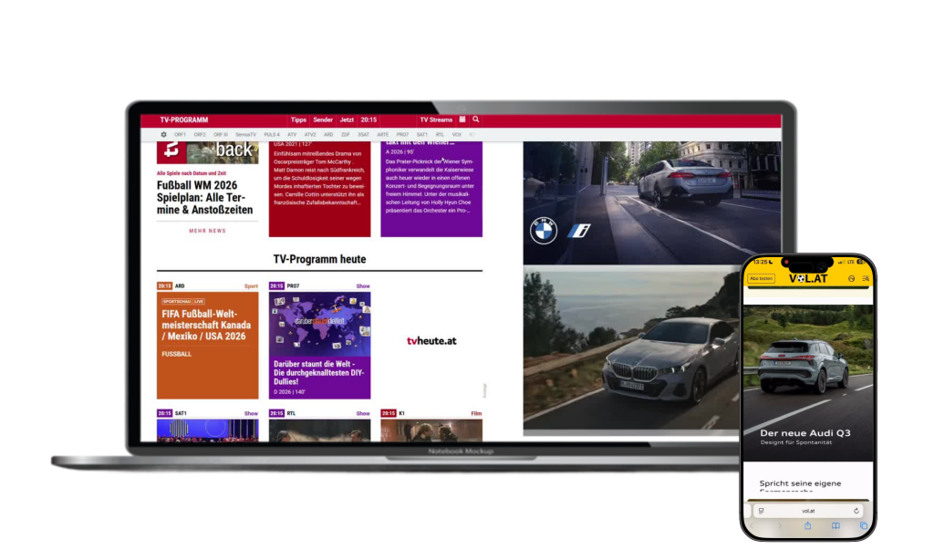Screen dimensions: 934x560
Task: Open the K1 20:15 film thumbnail
Action: point(431,430)
